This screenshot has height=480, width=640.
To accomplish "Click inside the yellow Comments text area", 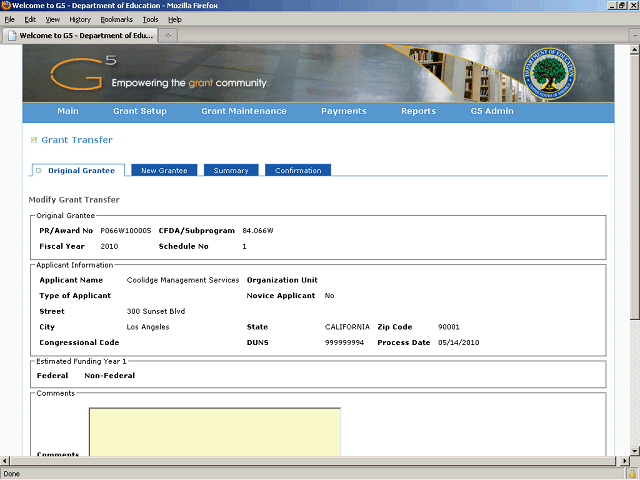I will [215, 432].
